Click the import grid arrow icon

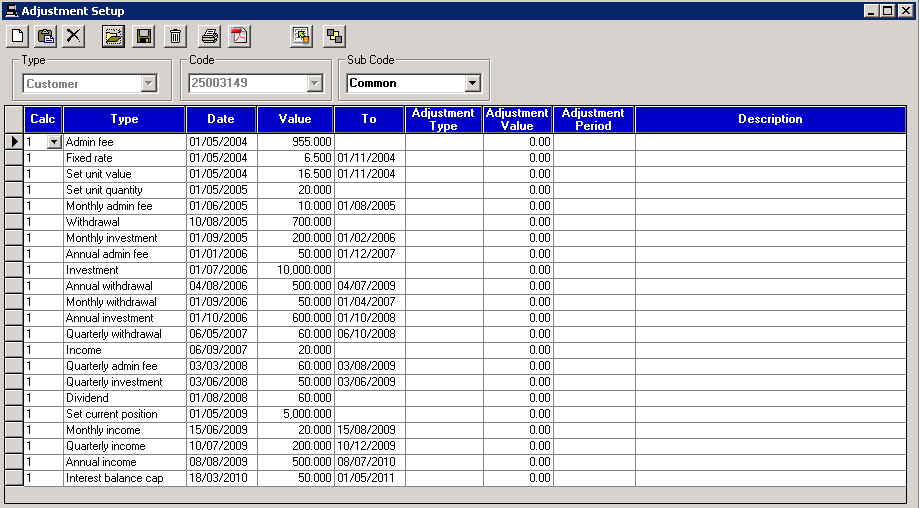click(x=301, y=36)
